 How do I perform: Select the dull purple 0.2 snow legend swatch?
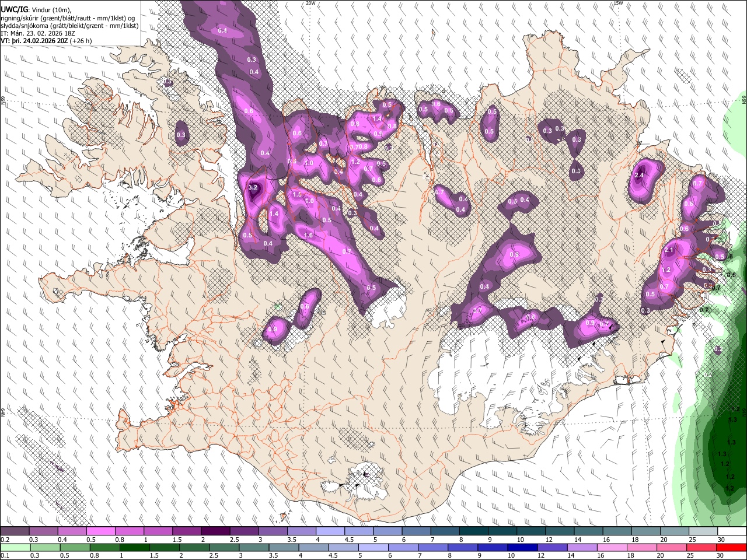15,531
